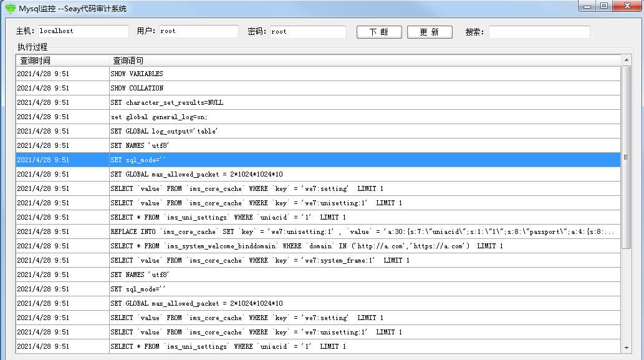Click the 查询语句 column header
This screenshot has width=644, height=360.
click(365, 61)
